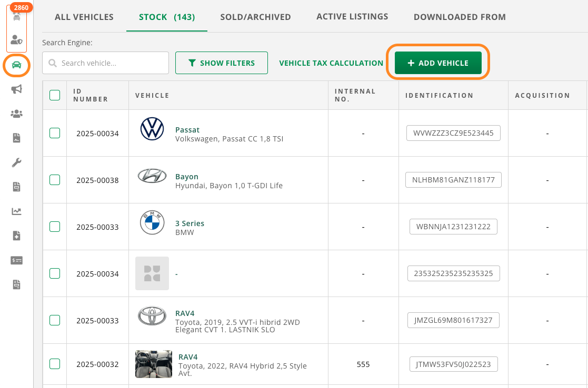Image resolution: width=588 pixels, height=388 pixels.
Task: Check the box for the Passat row
Action: pyautogui.click(x=55, y=133)
